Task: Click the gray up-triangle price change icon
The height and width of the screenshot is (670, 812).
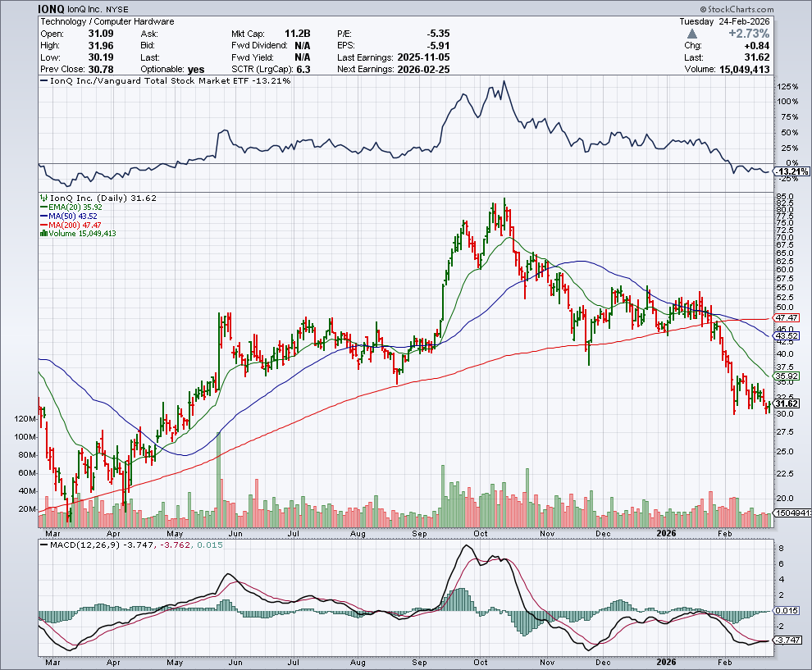Action: 692,34
